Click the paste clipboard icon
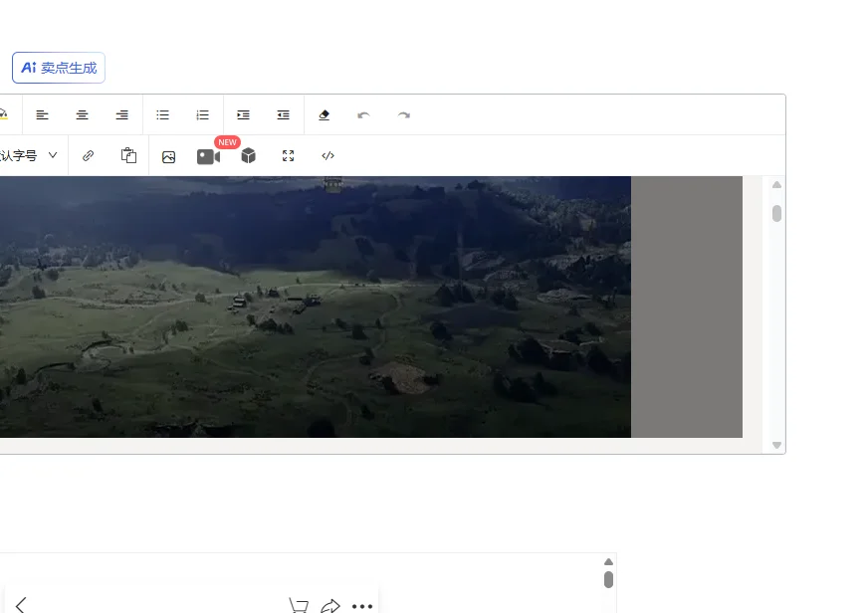This screenshot has width=868, height=613. point(128,155)
